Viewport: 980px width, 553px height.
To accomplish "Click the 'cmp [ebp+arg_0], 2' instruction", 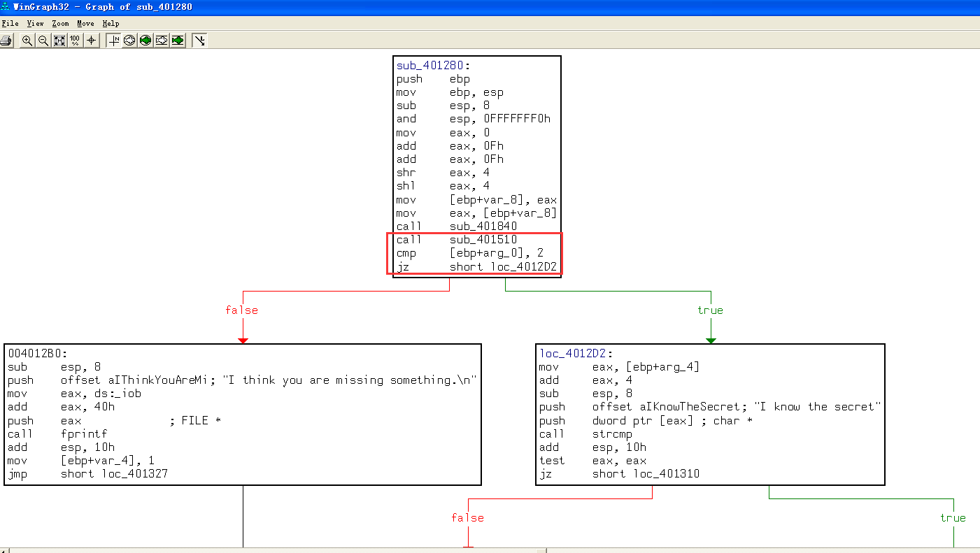I will tap(469, 253).
